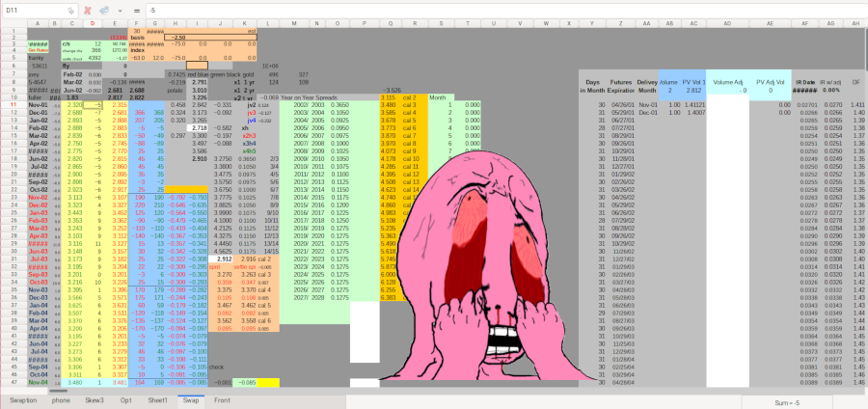Image resolution: width=868 pixels, height=409 pixels.
Task: Click the white 2.718 cell
Action: pos(197,128)
